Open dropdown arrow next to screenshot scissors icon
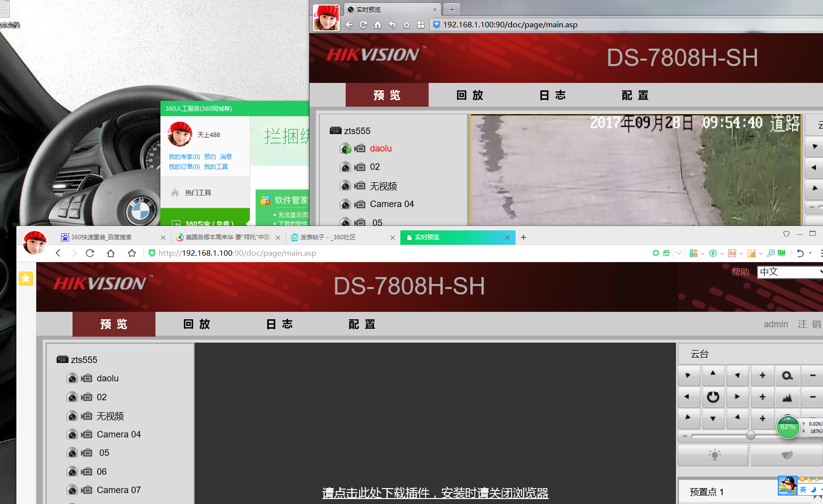Image resolution: width=823 pixels, height=504 pixels. [760, 254]
